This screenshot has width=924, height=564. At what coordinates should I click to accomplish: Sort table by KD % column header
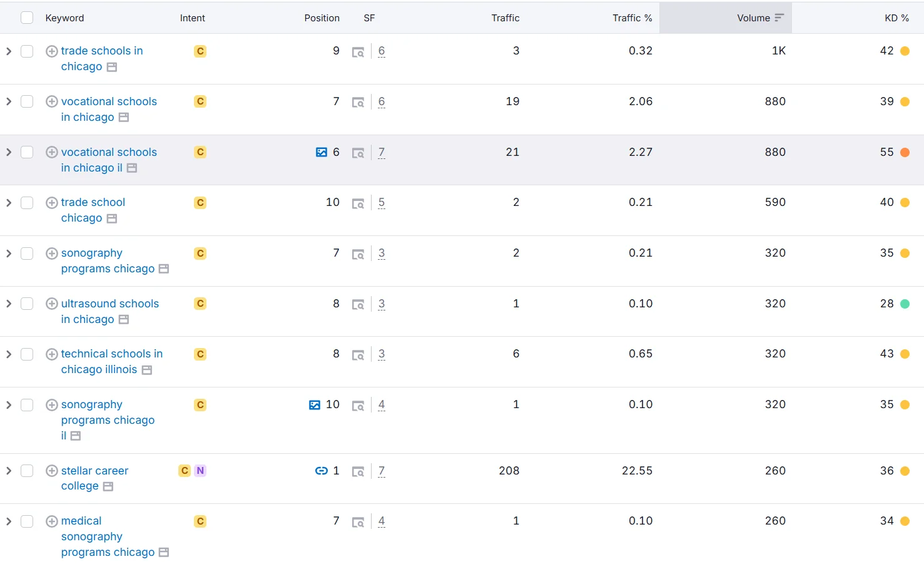point(896,18)
